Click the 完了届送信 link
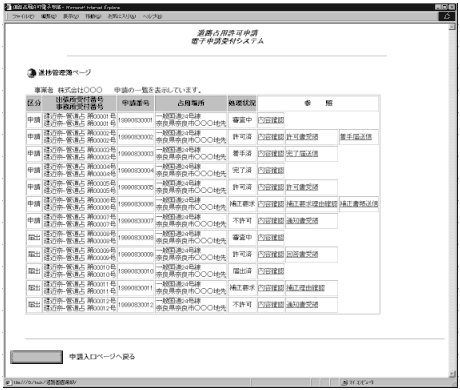 point(302,154)
